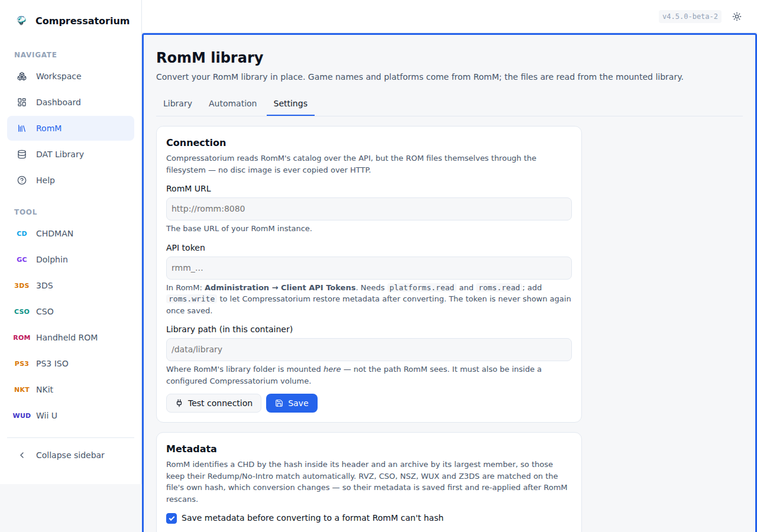Click the Metadata section heading

point(192,449)
